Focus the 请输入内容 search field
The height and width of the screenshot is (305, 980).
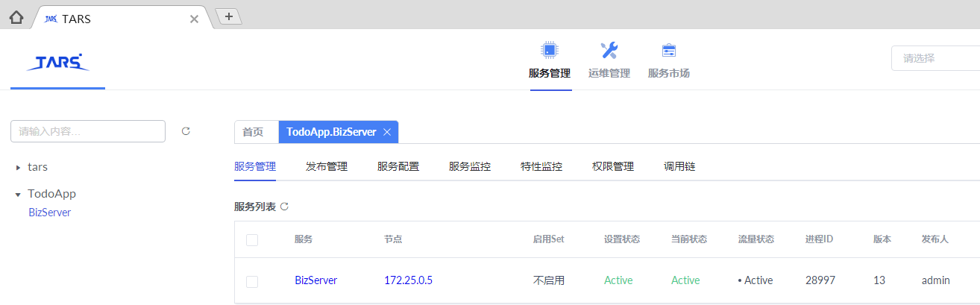point(88,131)
